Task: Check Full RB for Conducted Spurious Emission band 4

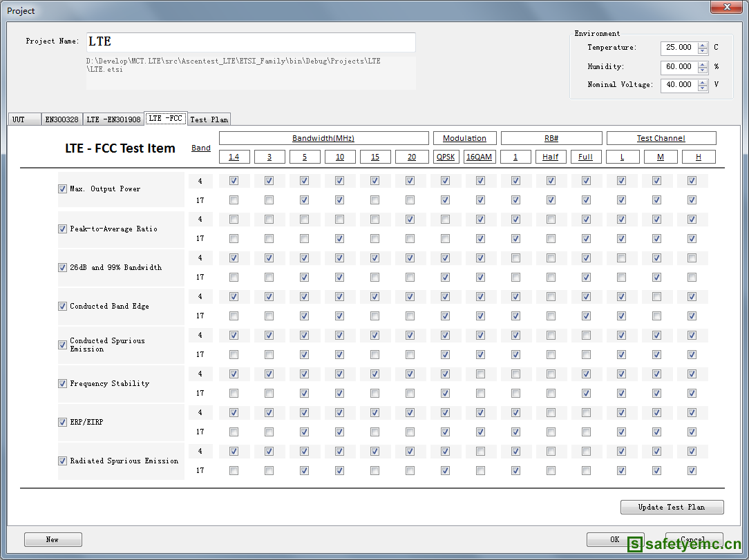Action: tap(586, 335)
